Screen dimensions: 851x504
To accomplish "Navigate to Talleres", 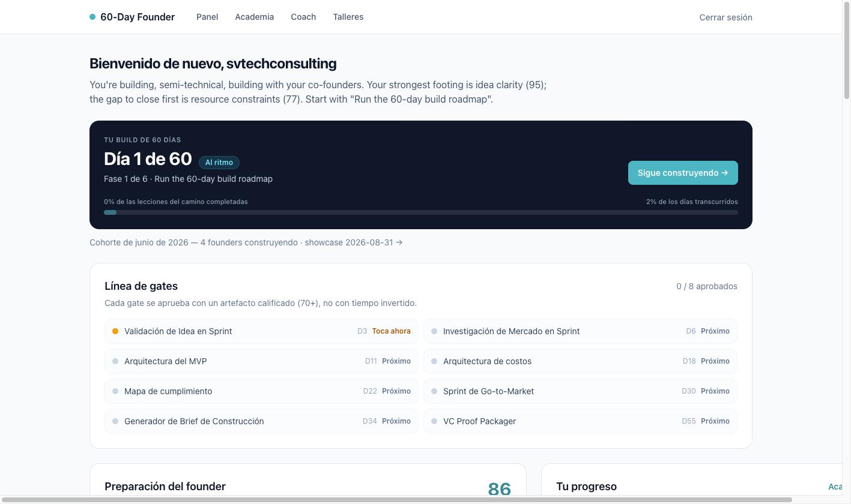I will (x=348, y=17).
